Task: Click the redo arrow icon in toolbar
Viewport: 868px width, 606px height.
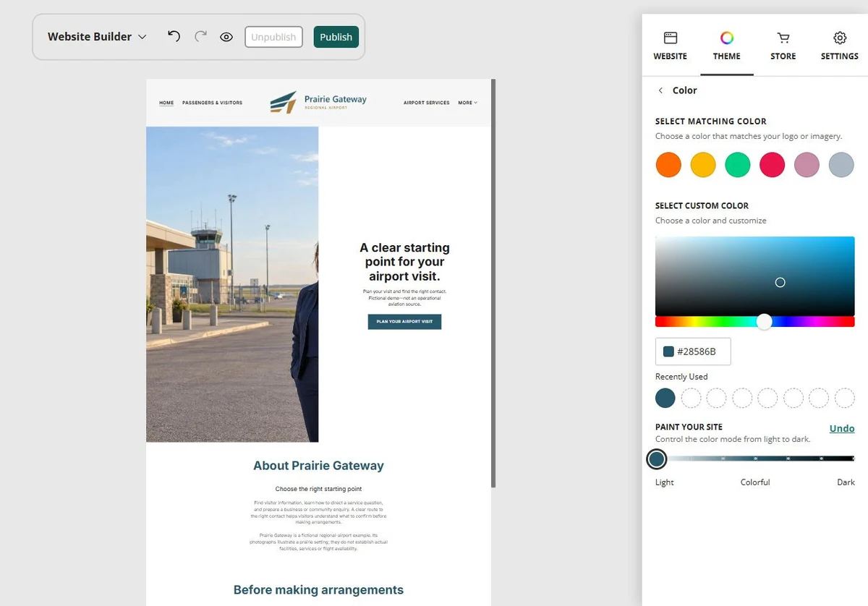Action: point(200,36)
